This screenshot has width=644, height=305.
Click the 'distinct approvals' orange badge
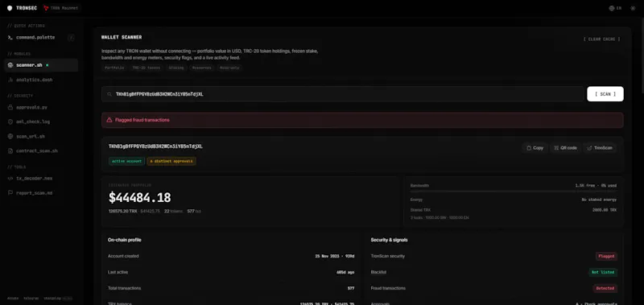(x=171, y=161)
